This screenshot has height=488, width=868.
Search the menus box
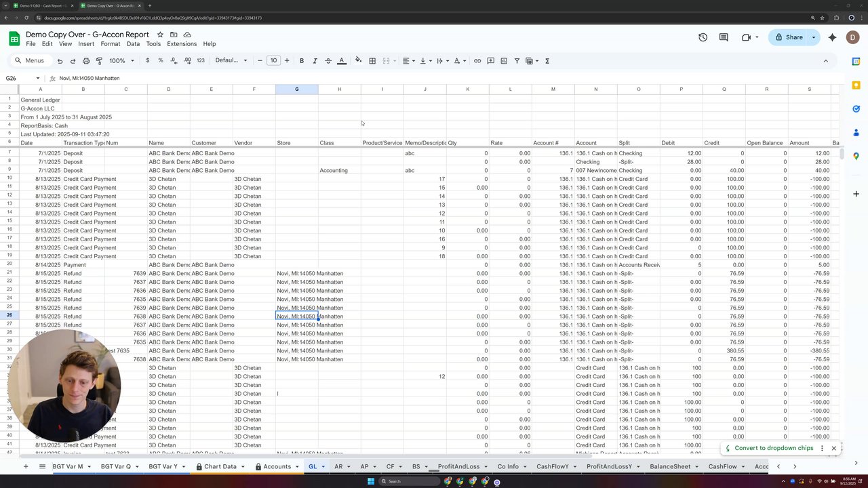[x=30, y=61]
